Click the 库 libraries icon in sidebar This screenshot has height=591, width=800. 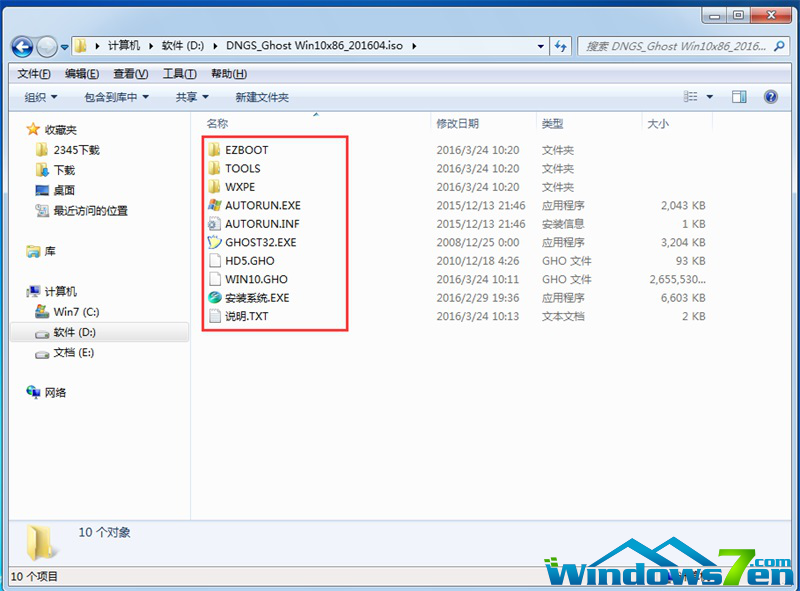point(33,251)
